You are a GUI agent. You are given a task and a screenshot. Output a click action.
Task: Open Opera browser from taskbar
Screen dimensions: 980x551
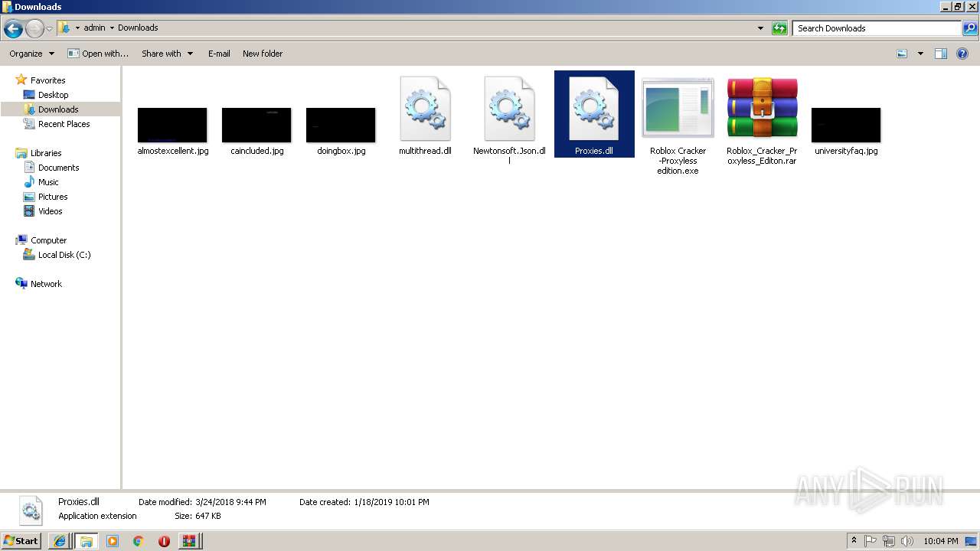coord(164,541)
